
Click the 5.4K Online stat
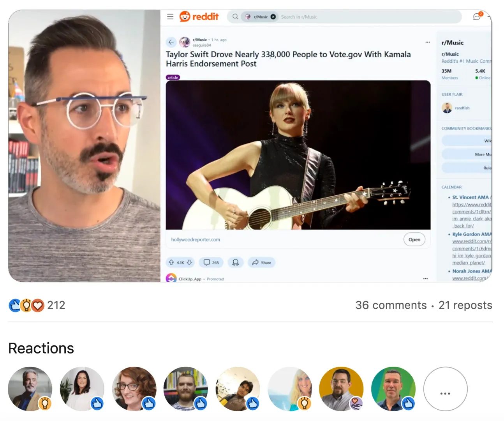click(x=483, y=74)
